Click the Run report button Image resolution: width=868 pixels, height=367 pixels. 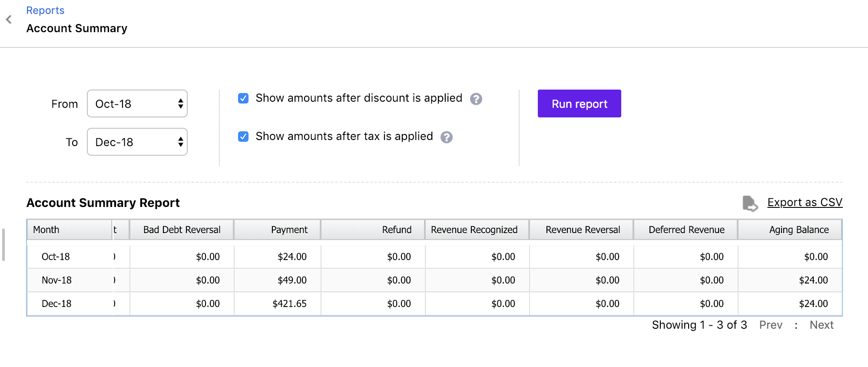[x=579, y=103]
